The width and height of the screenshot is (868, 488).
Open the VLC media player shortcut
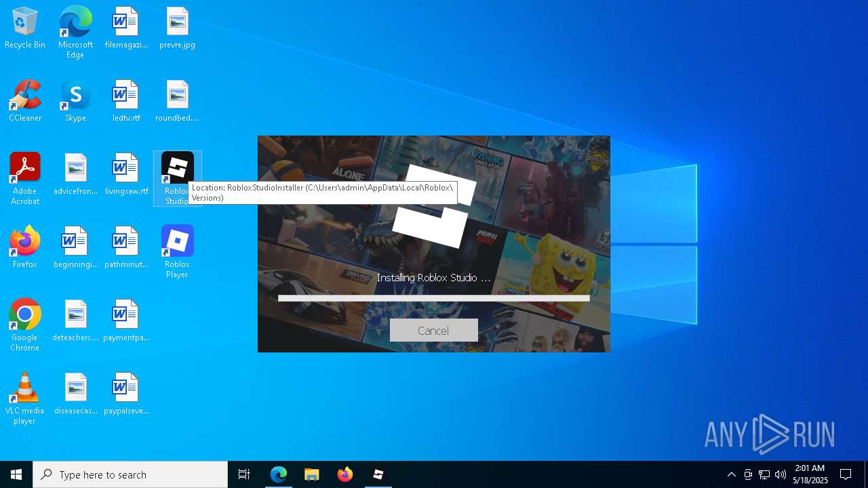[25, 399]
